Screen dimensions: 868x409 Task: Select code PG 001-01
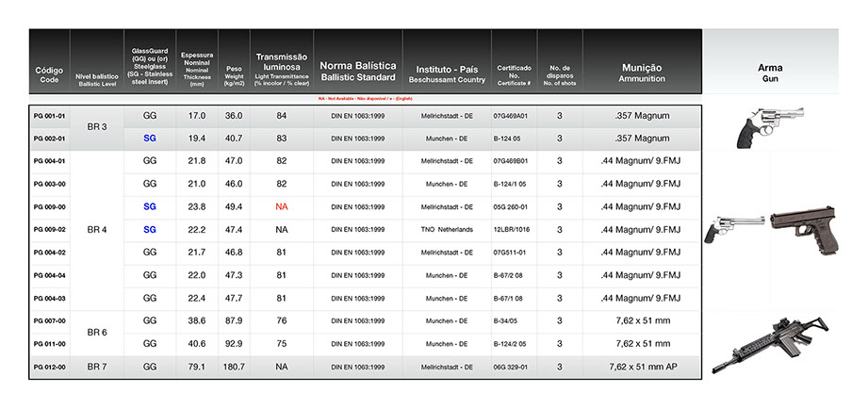pos(50,116)
